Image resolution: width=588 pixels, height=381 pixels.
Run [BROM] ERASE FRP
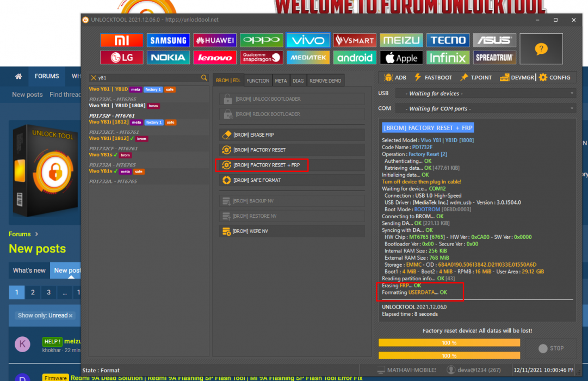click(x=292, y=135)
